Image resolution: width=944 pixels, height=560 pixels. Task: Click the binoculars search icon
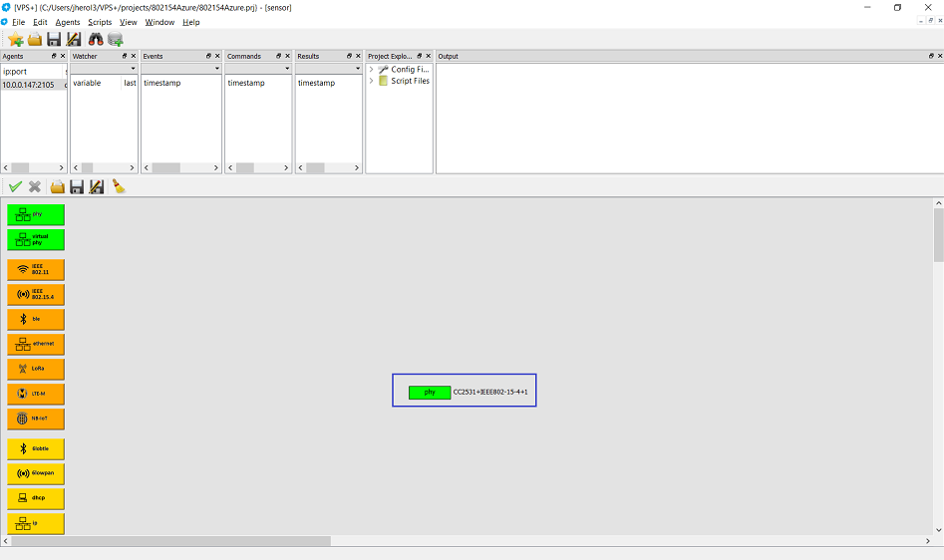tap(96, 39)
